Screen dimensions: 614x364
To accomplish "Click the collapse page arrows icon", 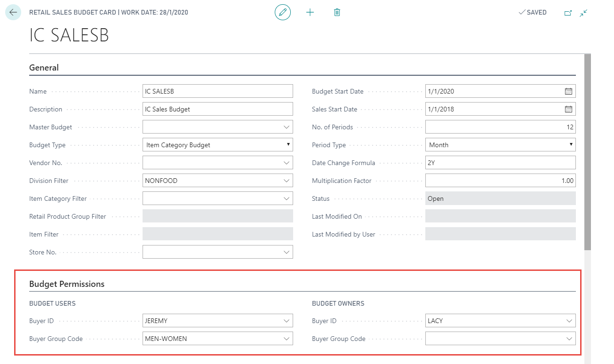I will [583, 13].
